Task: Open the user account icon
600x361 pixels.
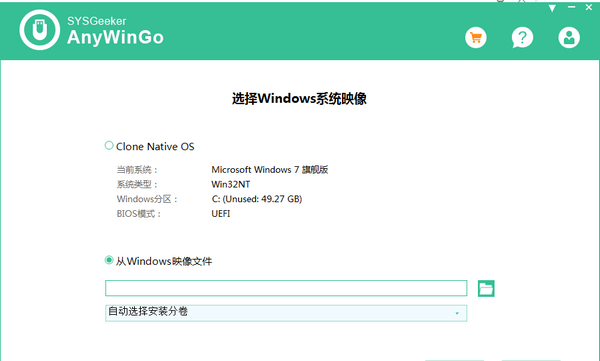Action: point(569,38)
